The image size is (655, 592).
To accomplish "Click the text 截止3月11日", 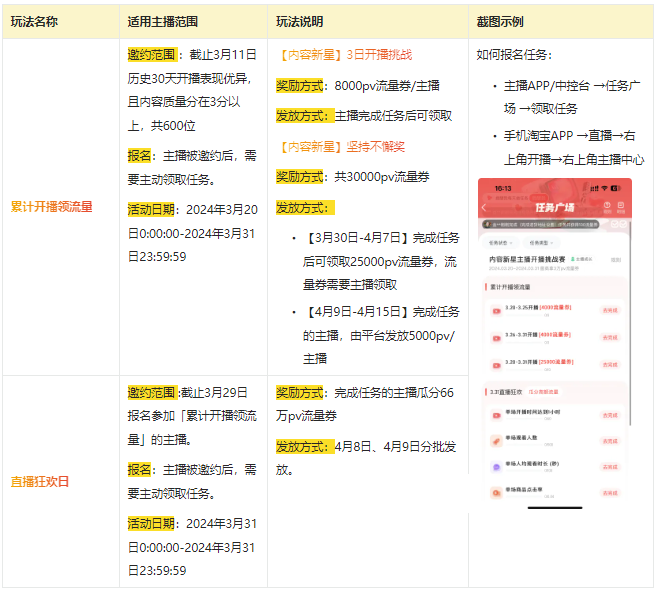I will [223, 55].
